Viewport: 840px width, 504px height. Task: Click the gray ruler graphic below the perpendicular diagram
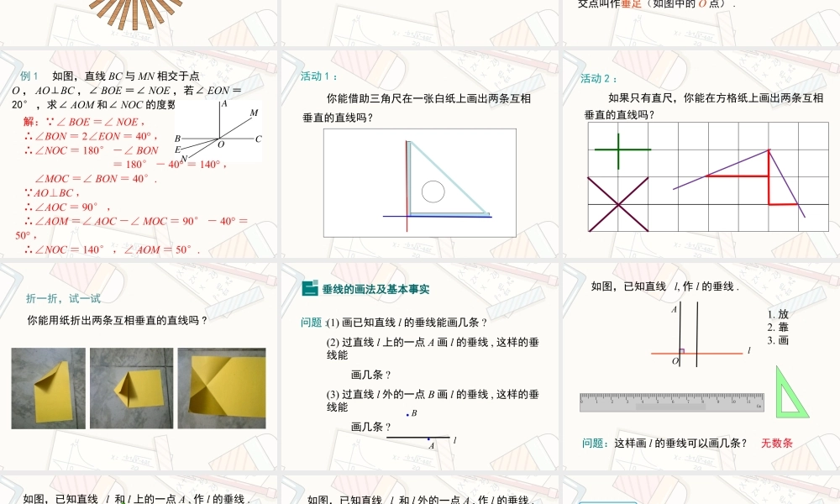[672, 401]
